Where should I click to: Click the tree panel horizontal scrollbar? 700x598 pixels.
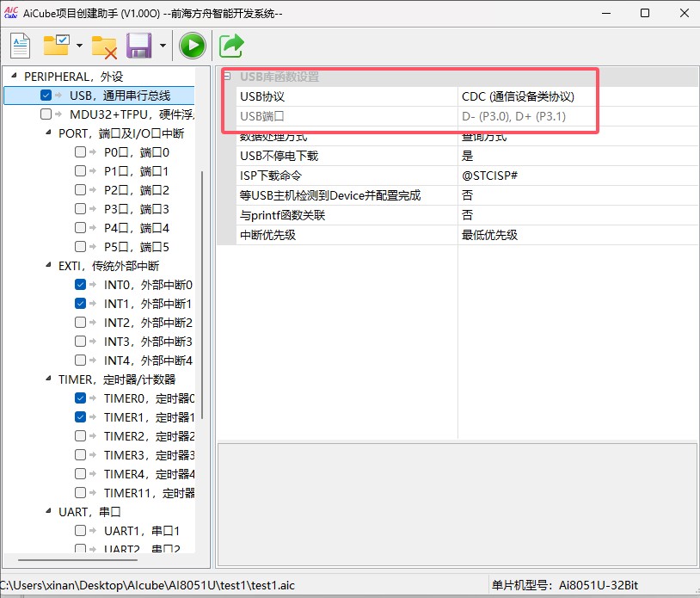click(77, 559)
